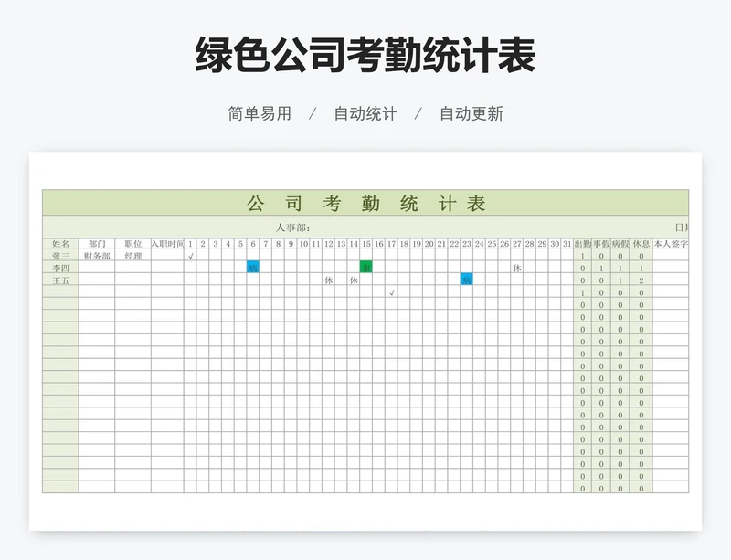This screenshot has height=560, width=731.
Task: Click 张三's 本人签字 signature cell
Action: (671, 256)
